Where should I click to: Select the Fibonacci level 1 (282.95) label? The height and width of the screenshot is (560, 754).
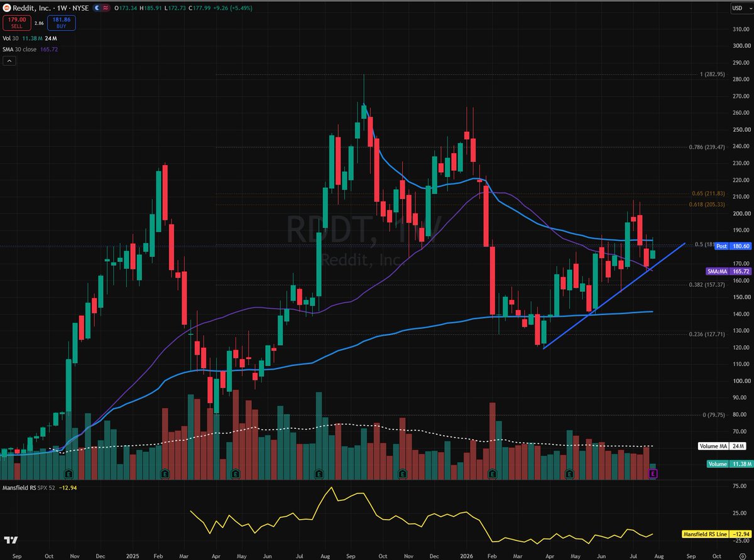713,74
